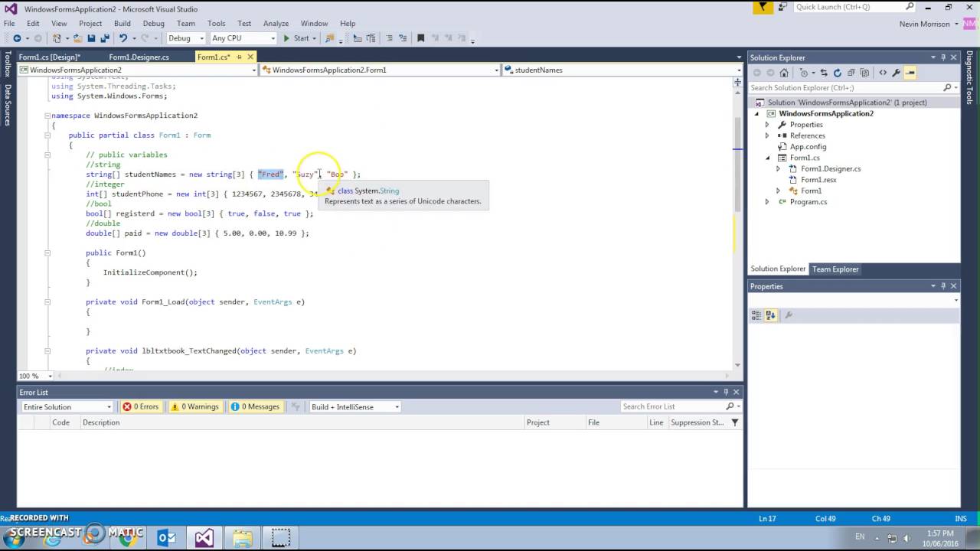Screen dimensions: 980x551
Task: Click the filter icon in Error List columns
Action: pyautogui.click(x=735, y=422)
